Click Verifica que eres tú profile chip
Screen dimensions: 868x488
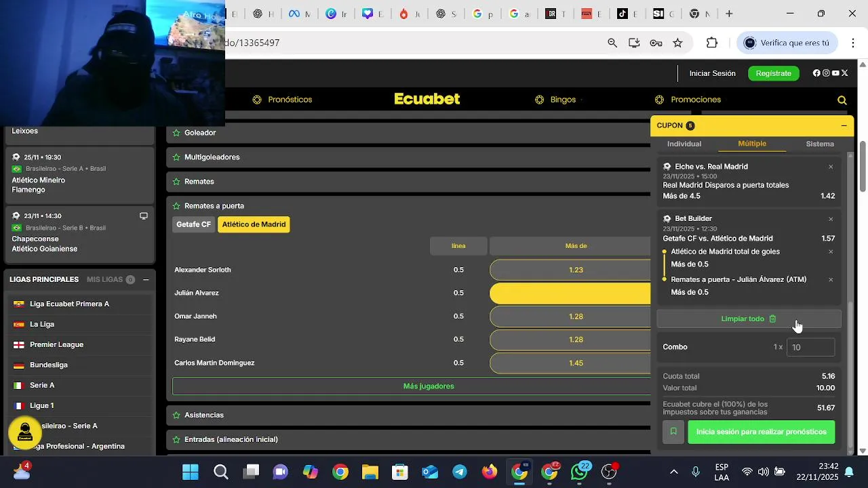(x=789, y=43)
